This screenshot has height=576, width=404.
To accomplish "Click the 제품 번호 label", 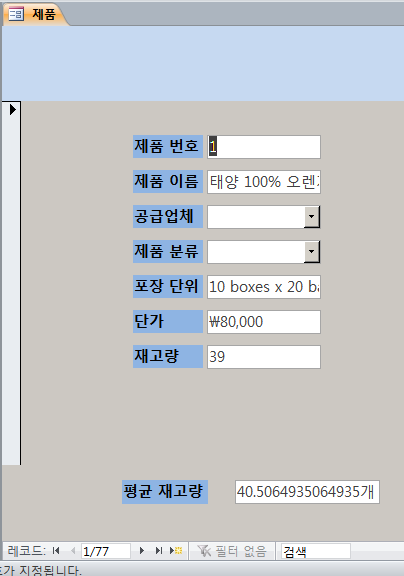I will click(x=168, y=147).
